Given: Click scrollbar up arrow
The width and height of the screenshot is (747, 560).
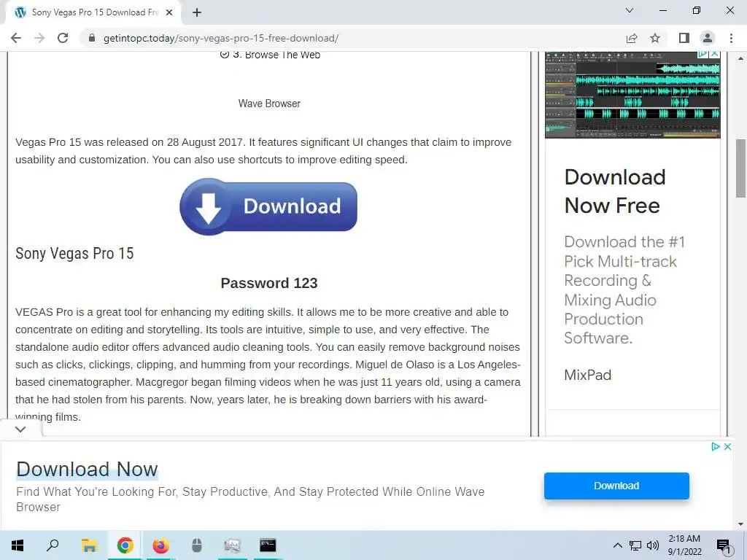Looking at the screenshot, I should pyautogui.click(x=740, y=58).
